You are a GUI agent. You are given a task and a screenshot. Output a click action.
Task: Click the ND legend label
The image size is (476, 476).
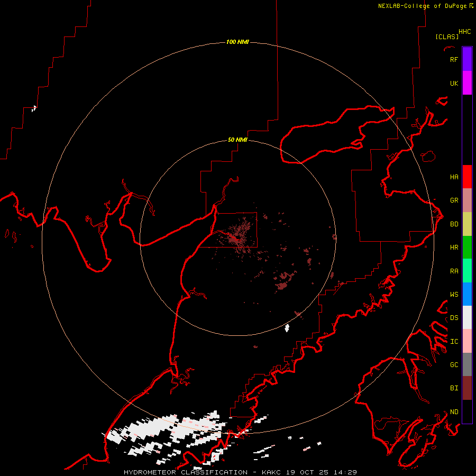point(454,412)
